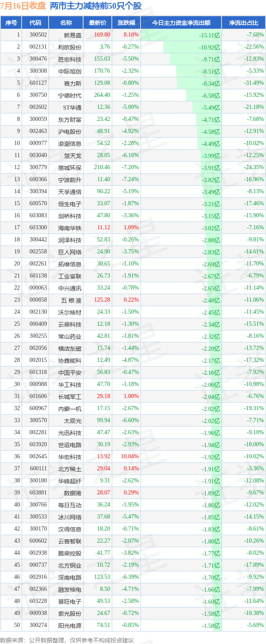Image resolution: width=266 pixels, height=644 pixels.
Task: Select stock name 工业富联
Action: pos(70,276)
